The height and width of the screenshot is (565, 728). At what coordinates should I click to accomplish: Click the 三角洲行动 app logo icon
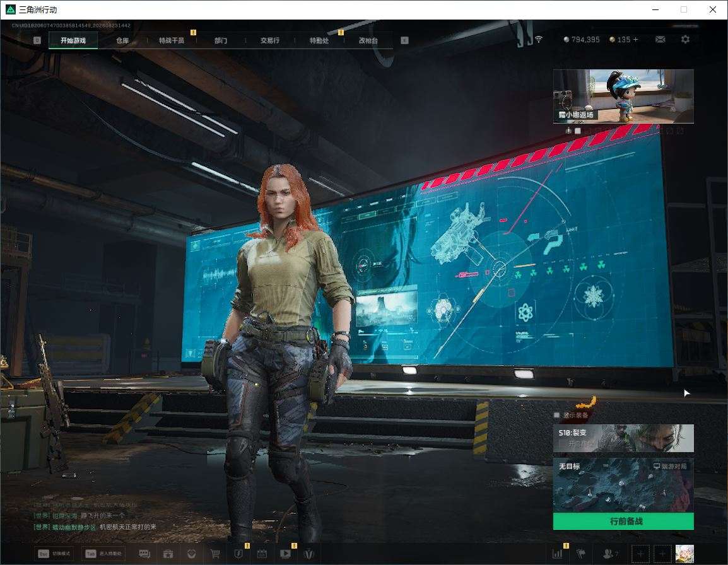click(10, 9)
